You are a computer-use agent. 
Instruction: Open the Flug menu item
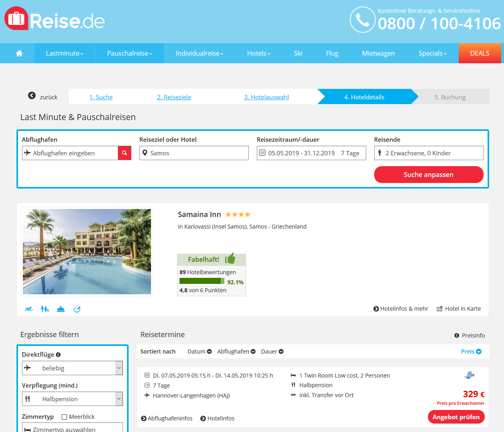(x=332, y=53)
